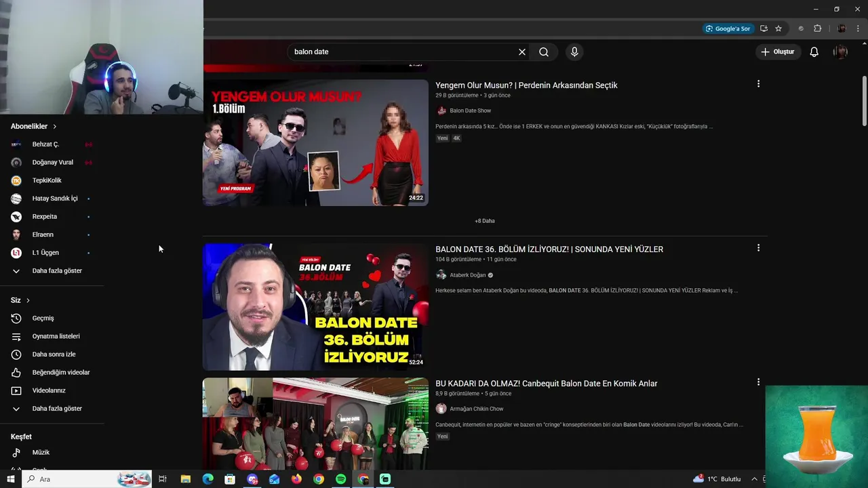Click the install app icon in address bar
The width and height of the screenshot is (868, 488).
(764, 28)
